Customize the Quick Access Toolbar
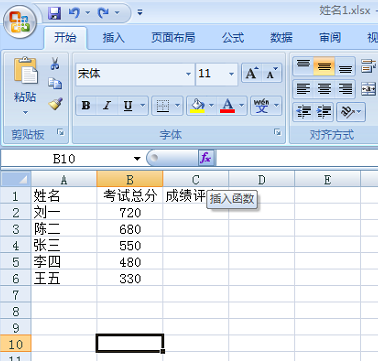This screenshot has width=378, height=361. tap(140, 13)
